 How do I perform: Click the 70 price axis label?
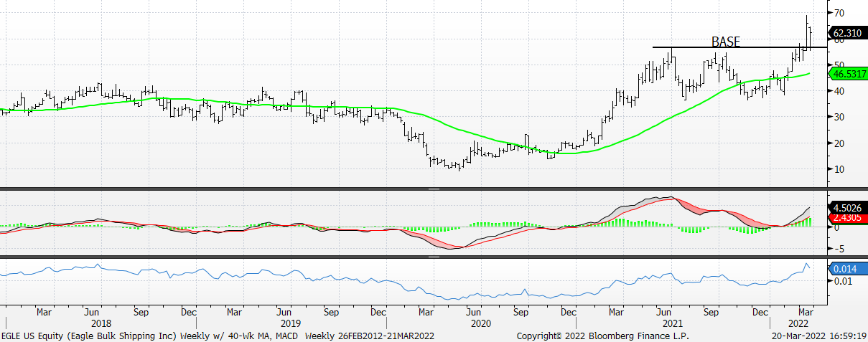[x=839, y=13]
